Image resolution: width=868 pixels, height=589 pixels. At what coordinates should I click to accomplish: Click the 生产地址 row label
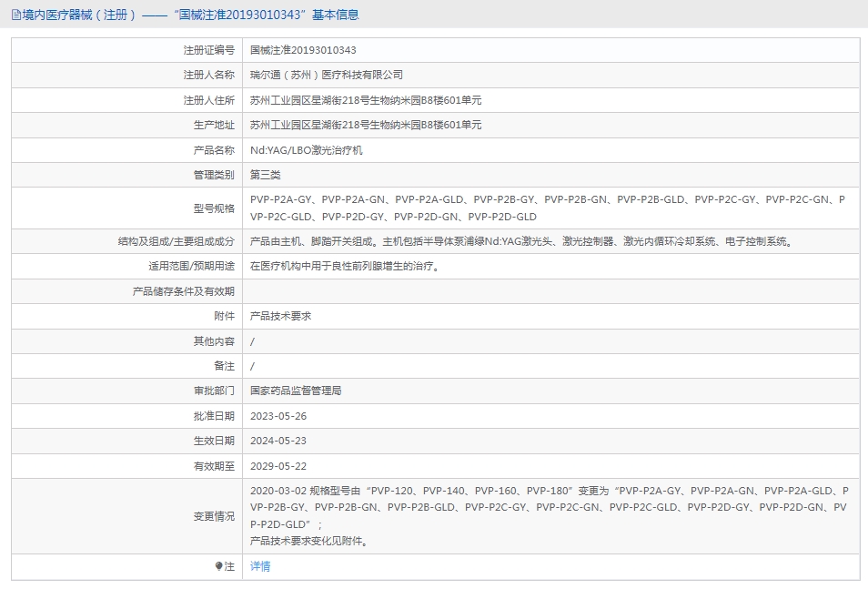click(214, 126)
